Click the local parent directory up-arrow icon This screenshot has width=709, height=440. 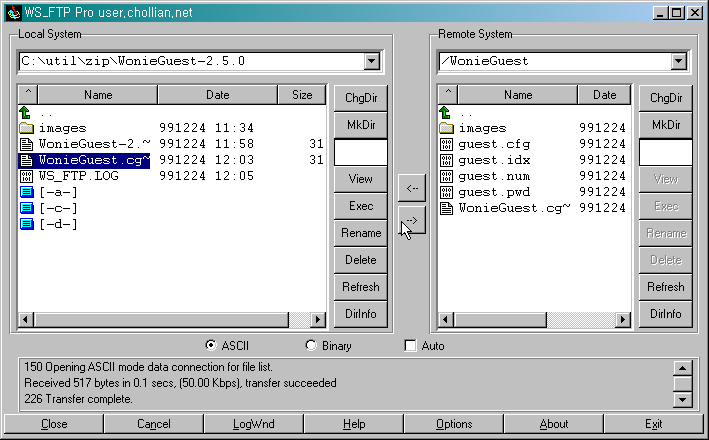click(x=25, y=112)
